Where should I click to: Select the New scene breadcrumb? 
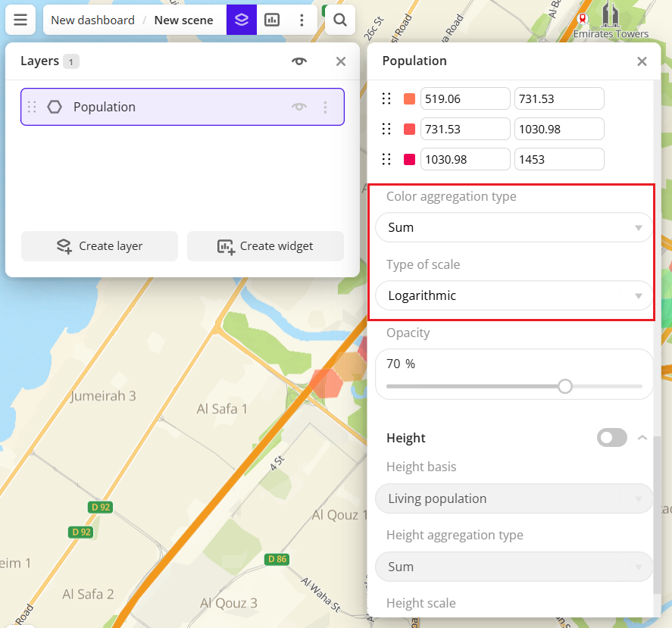(x=183, y=20)
